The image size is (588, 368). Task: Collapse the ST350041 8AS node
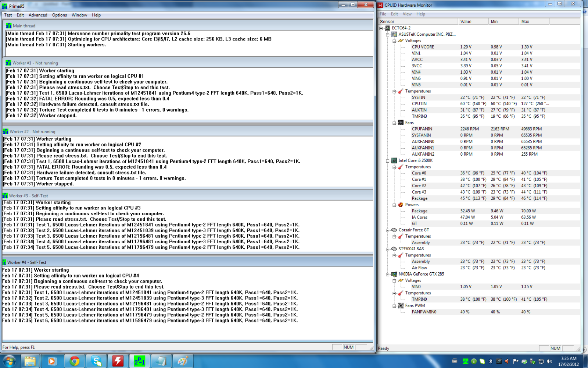tap(388, 249)
